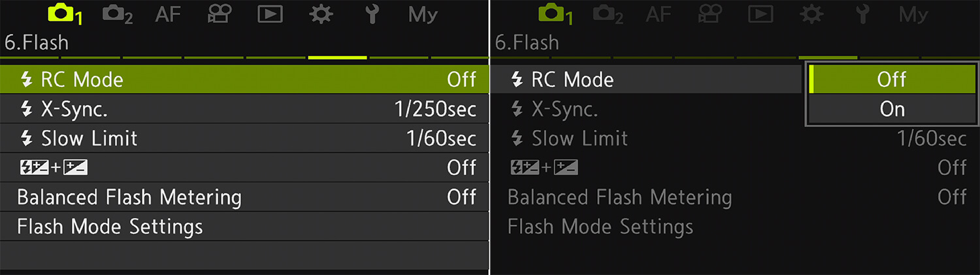Viewport: 980px width, 275px height.
Task: Switch to AF tab in left menu
Action: pos(168,14)
